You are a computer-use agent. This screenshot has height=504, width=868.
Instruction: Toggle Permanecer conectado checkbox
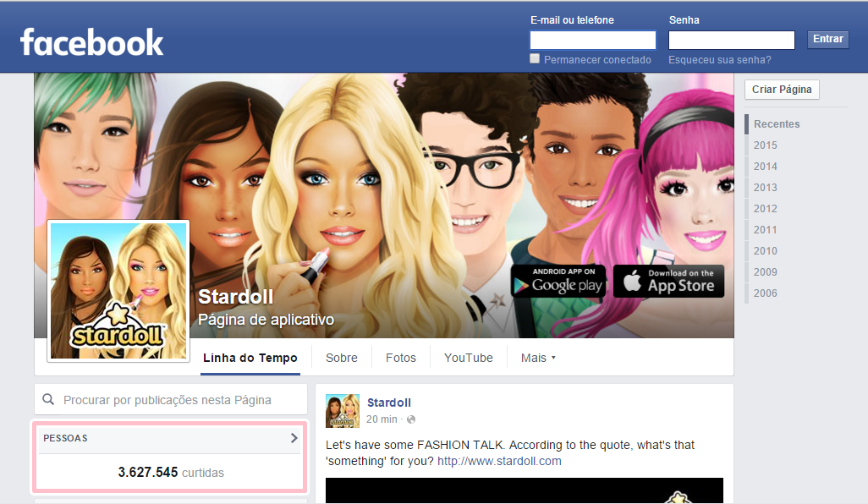point(535,58)
